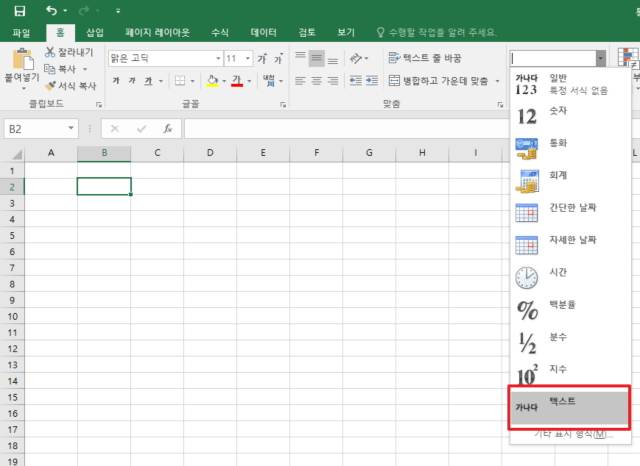Select 숫자 number format
This screenshot has height=466, width=640.
pos(569,116)
